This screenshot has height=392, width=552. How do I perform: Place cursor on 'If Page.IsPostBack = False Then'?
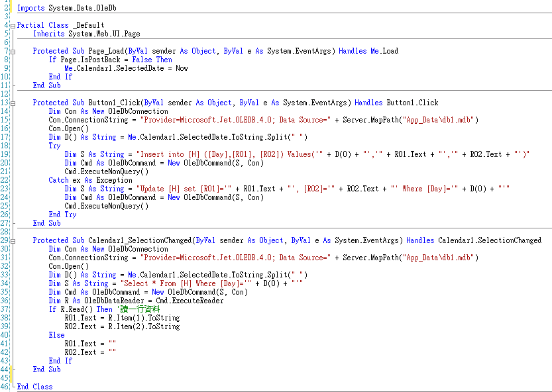coord(111,60)
